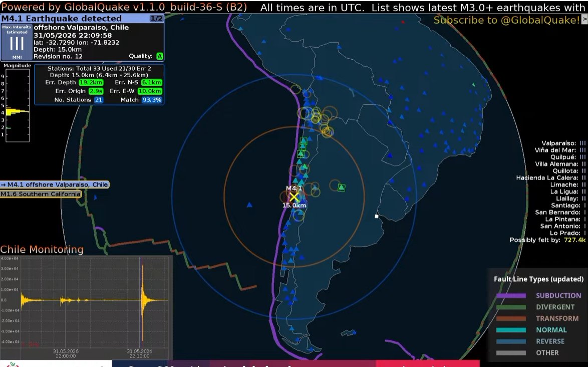This screenshot has width=588, height=367.
Task: Click the yellow X epicenter marker
Action: pos(294,197)
